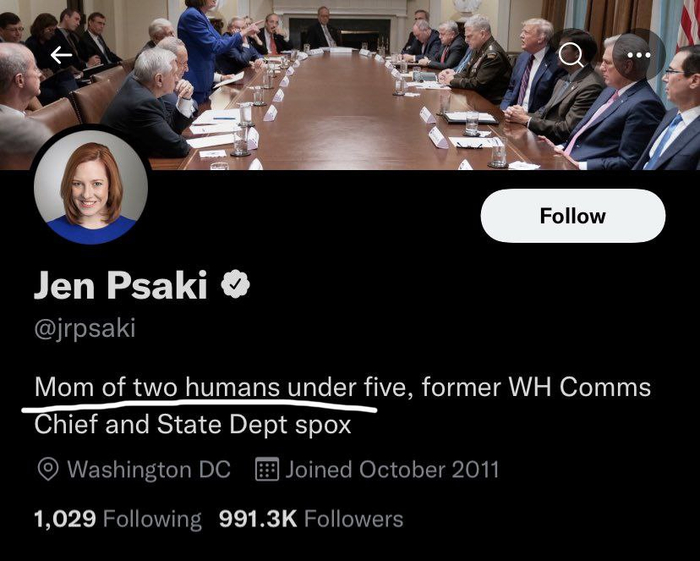Click the calendar icon before Joined date

click(267, 469)
